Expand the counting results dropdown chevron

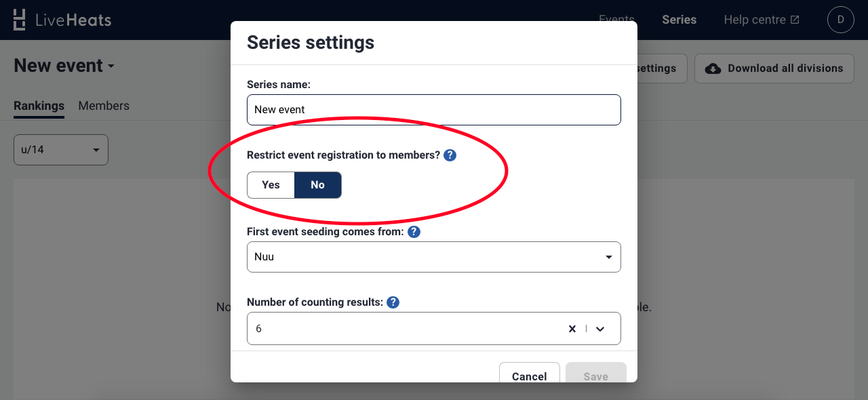[600, 328]
